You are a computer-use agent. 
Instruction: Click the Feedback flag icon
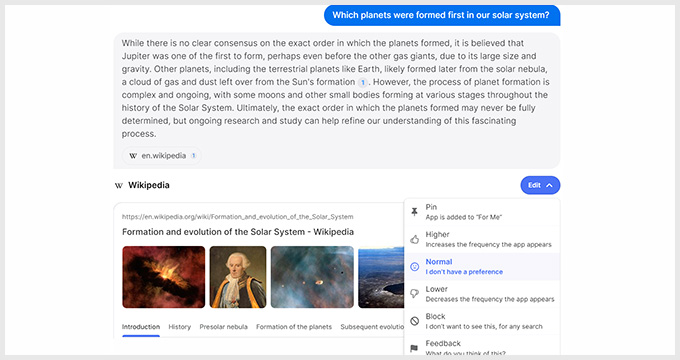[415, 348]
